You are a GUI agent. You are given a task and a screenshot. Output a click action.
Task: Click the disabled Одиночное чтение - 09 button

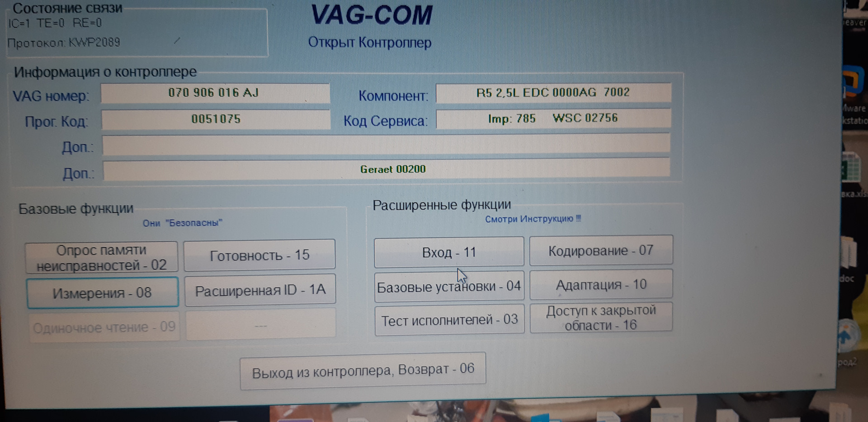pos(104,327)
